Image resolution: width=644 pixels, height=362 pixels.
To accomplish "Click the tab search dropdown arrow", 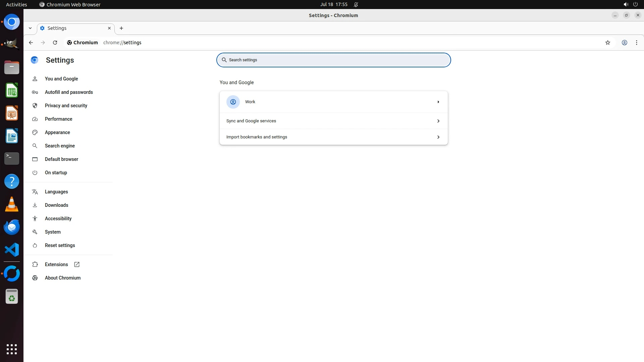I will click(x=30, y=28).
